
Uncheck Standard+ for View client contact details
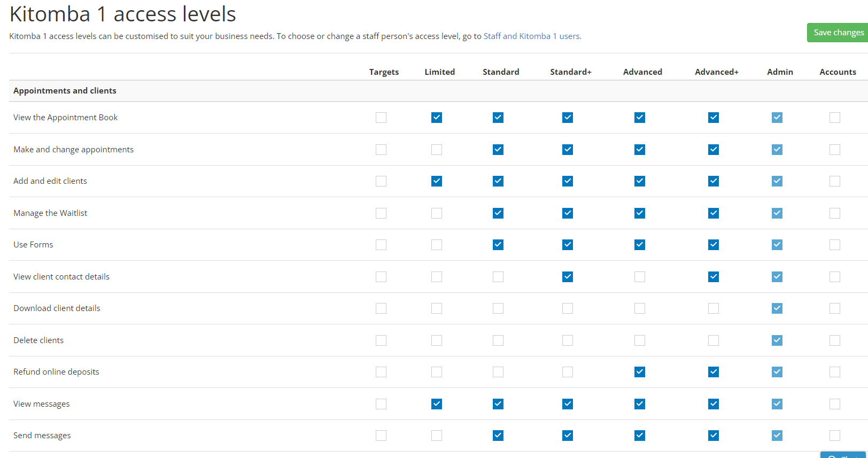pos(568,277)
